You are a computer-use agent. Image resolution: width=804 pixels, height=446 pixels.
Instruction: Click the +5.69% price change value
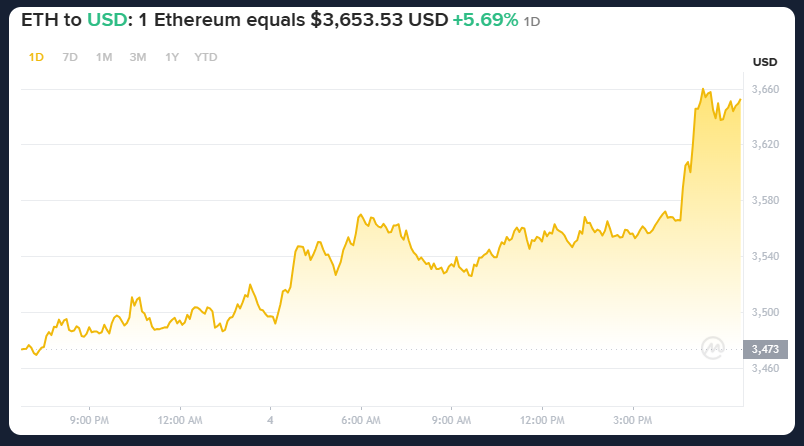click(486, 20)
